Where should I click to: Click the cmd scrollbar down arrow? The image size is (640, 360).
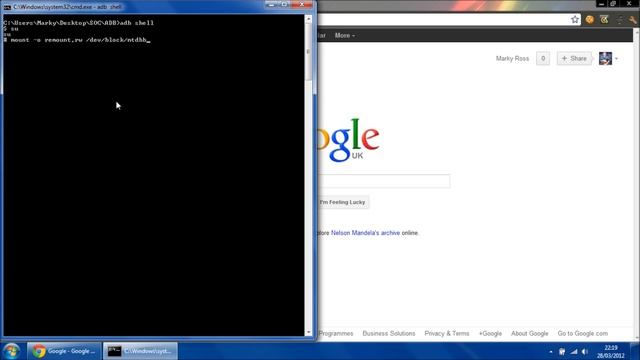tap(309, 332)
